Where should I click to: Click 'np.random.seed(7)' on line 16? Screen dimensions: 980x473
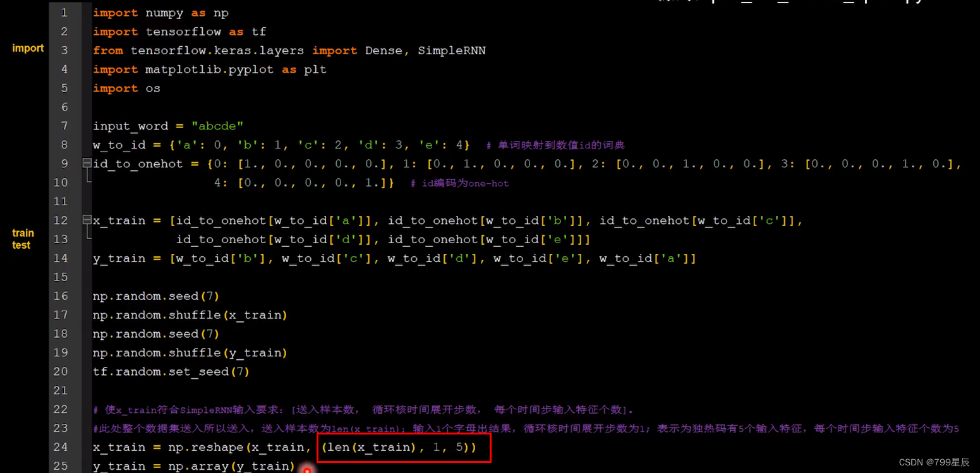point(157,296)
